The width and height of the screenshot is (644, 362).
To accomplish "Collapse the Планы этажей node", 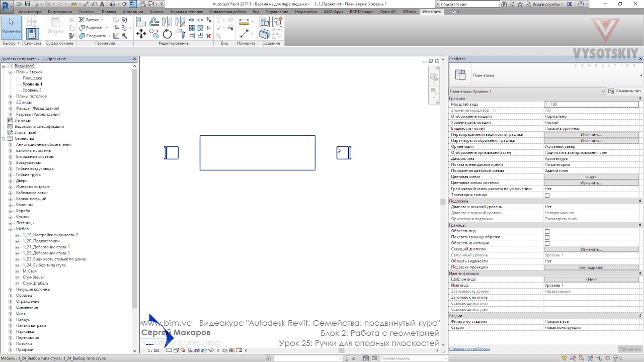I will [10, 72].
